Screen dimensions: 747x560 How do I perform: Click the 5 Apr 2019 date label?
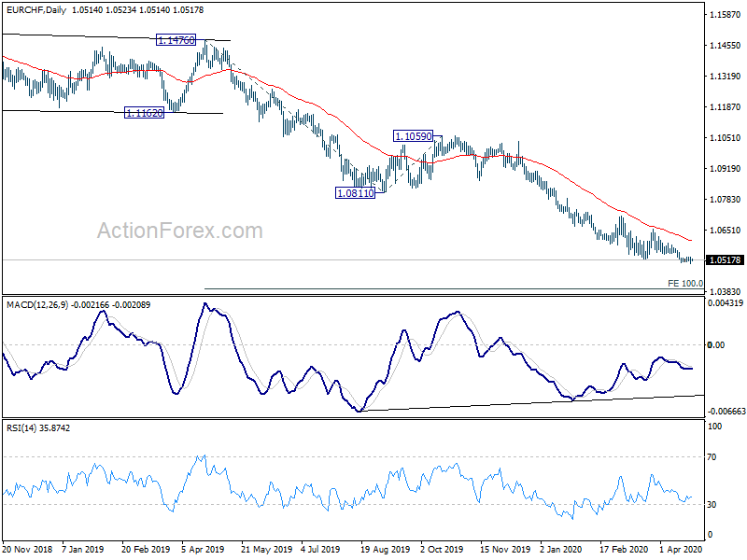203,549
